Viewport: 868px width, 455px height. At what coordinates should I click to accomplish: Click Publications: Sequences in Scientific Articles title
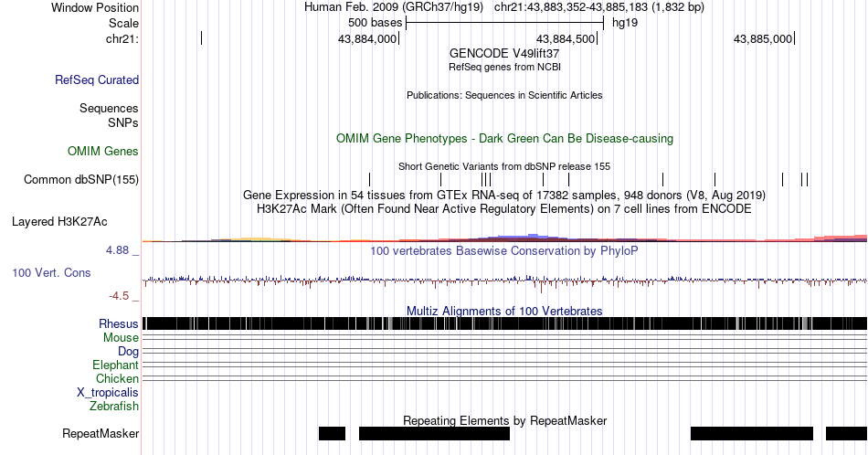pos(504,95)
